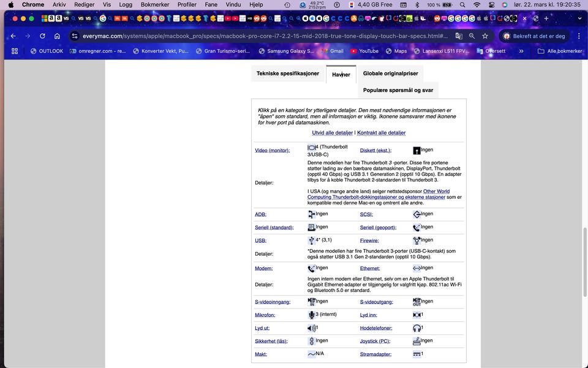This screenshot has height=368, width=588.
Task: Select the Havner tab
Action: 341,74
